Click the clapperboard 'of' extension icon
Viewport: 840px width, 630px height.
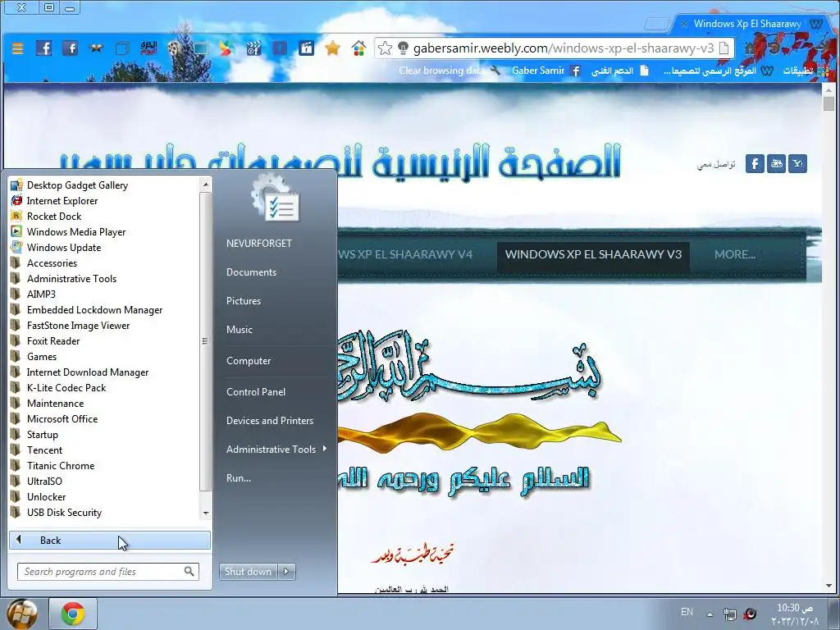pyautogui.click(x=253, y=48)
